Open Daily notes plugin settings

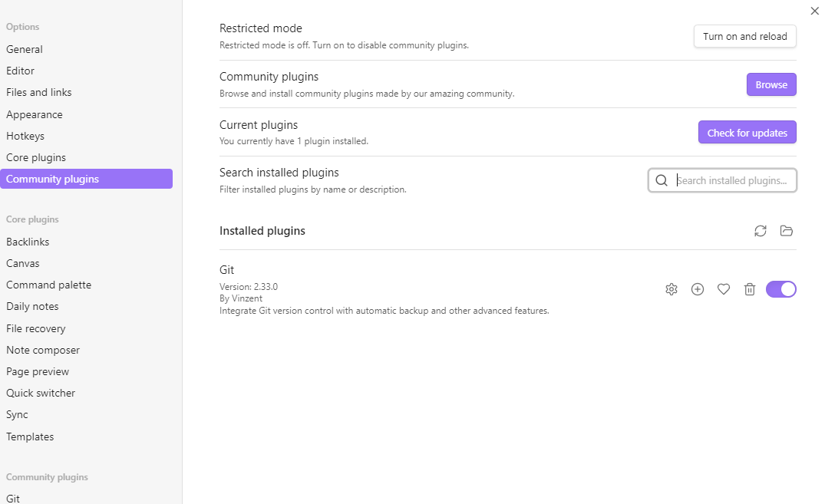pyautogui.click(x=32, y=306)
